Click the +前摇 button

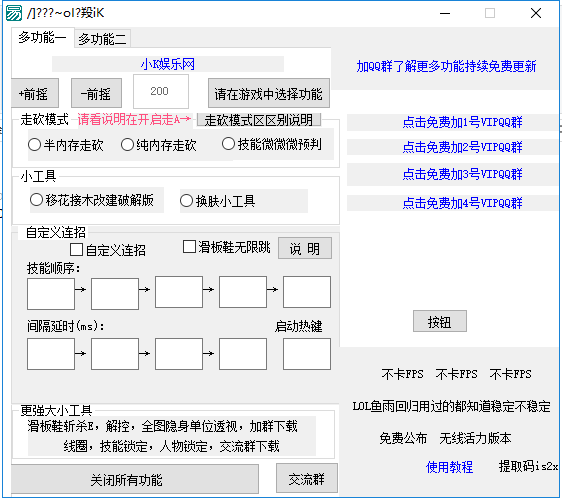[35, 94]
